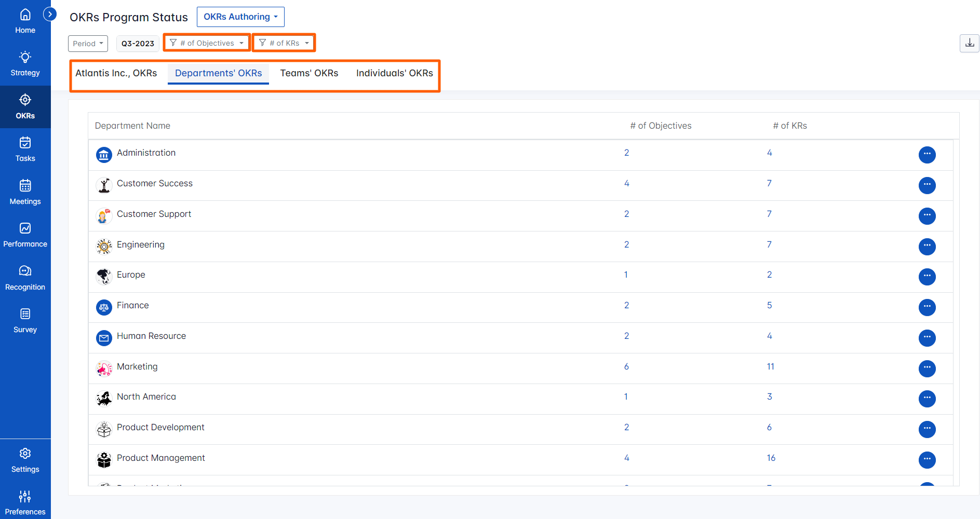The height and width of the screenshot is (519, 980).
Task: Open more options for North America row
Action: coord(927,399)
